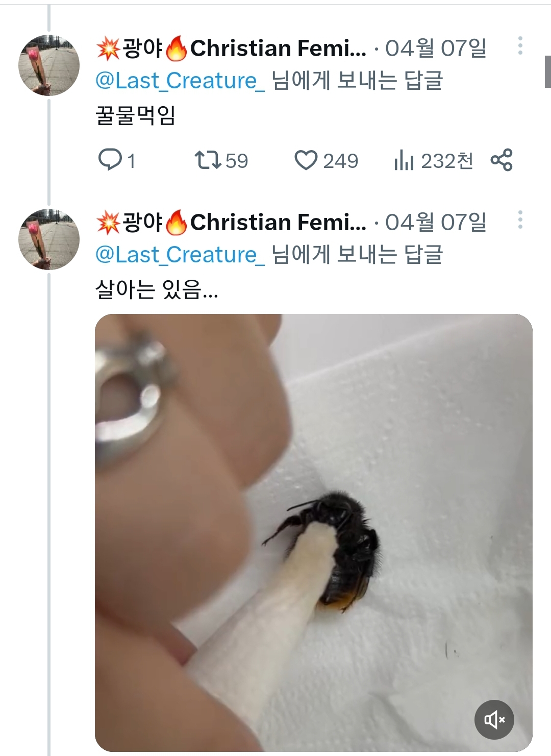The width and height of the screenshot is (551, 756).
Task: Reply to the 꿀물먹임 tweet
Action: [110, 160]
